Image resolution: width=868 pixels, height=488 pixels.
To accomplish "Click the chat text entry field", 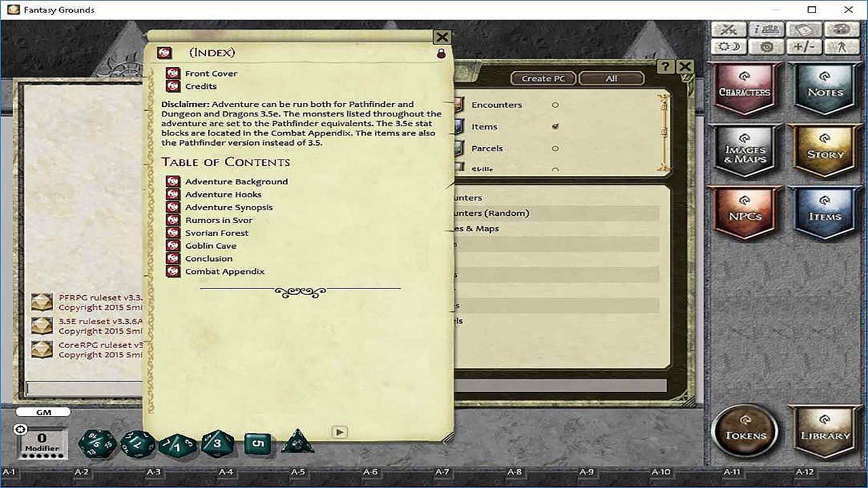I will 84,388.
